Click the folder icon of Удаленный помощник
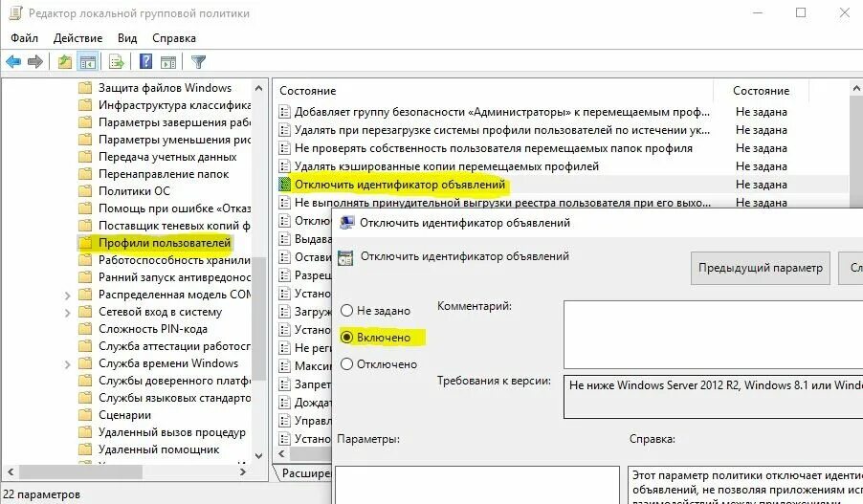 [x=85, y=449]
